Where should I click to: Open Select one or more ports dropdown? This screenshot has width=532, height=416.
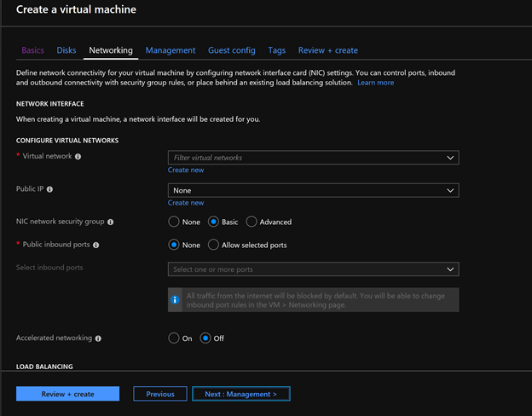coord(314,269)
